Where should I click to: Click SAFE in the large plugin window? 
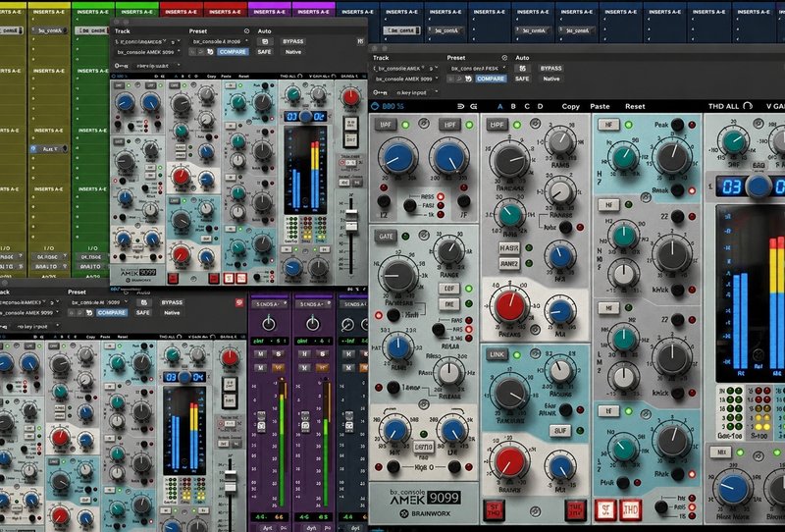pos(522,79)
